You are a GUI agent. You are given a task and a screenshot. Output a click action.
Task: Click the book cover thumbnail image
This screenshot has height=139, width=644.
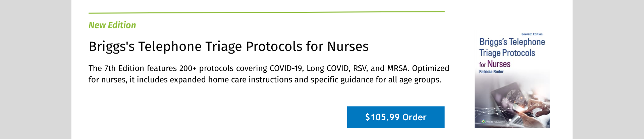coord(512,79)
